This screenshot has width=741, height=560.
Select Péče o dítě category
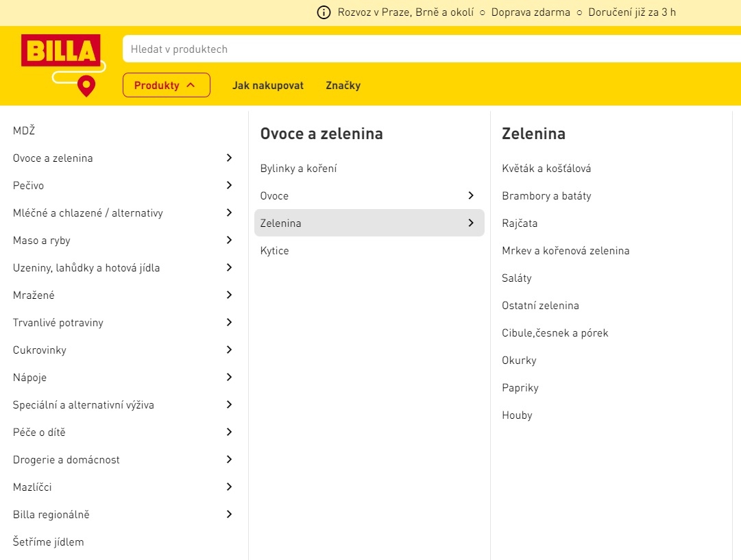39,432
